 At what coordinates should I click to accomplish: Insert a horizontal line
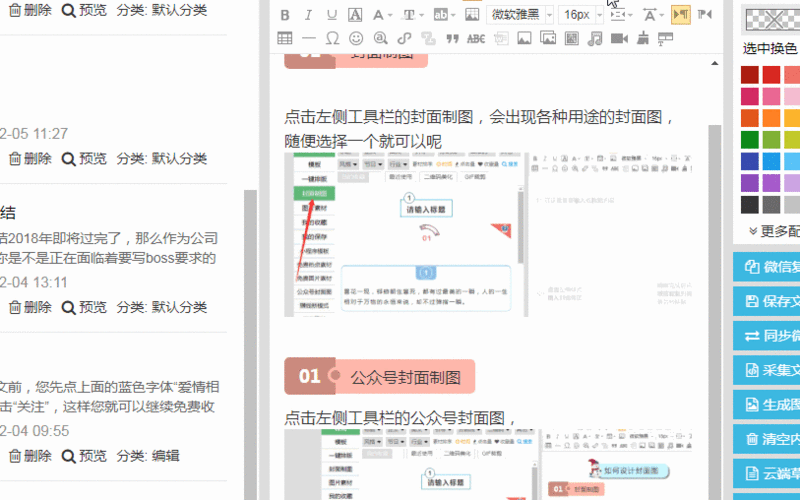tap(309, 38)
